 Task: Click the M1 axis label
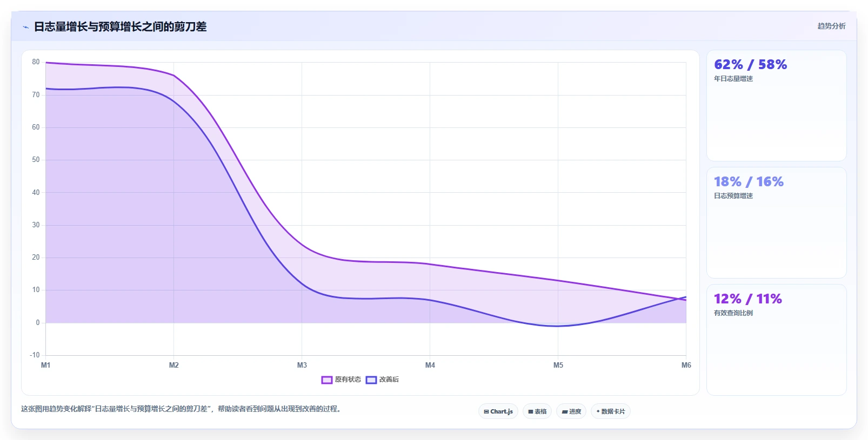click(x=45, y=365)
